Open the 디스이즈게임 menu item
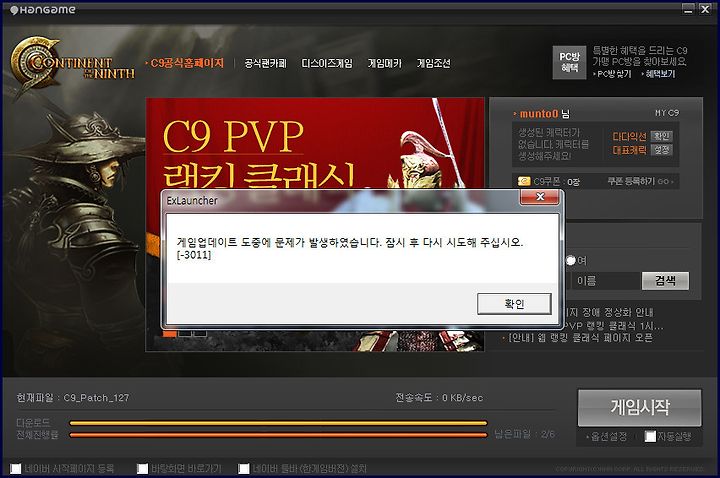Screen dimensions: 720x478 (x=327, y=63)
